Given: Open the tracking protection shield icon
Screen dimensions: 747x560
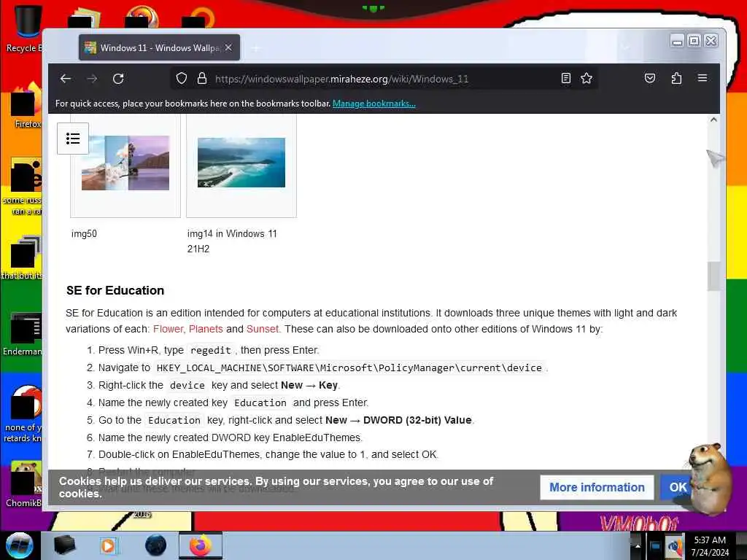Looking at the screenshot, I should [182, 79].
